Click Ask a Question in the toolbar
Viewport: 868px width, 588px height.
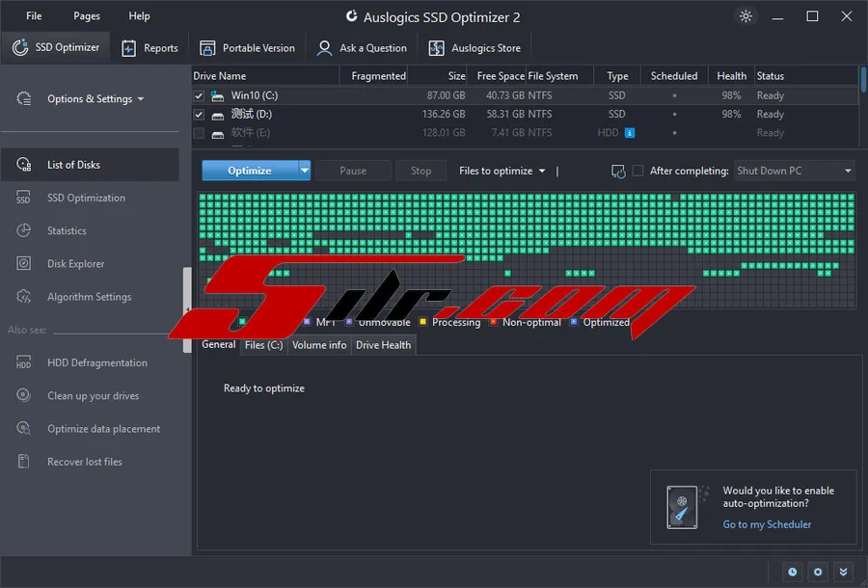(362, 48)
